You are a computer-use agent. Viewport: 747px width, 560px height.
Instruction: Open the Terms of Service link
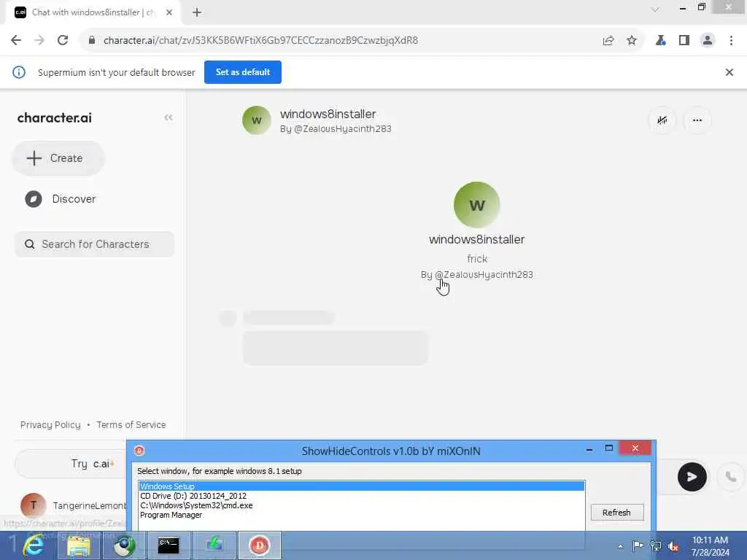[131, 425]
